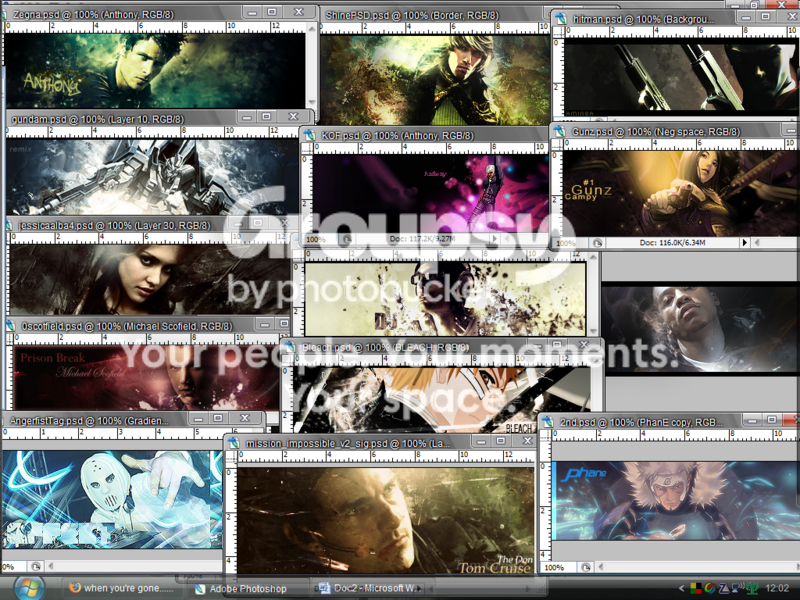Image resolution: width=800 pixels, height=600 pixels.
Task: Click the multicolor swirl tray icon
Action: (710, 588)
